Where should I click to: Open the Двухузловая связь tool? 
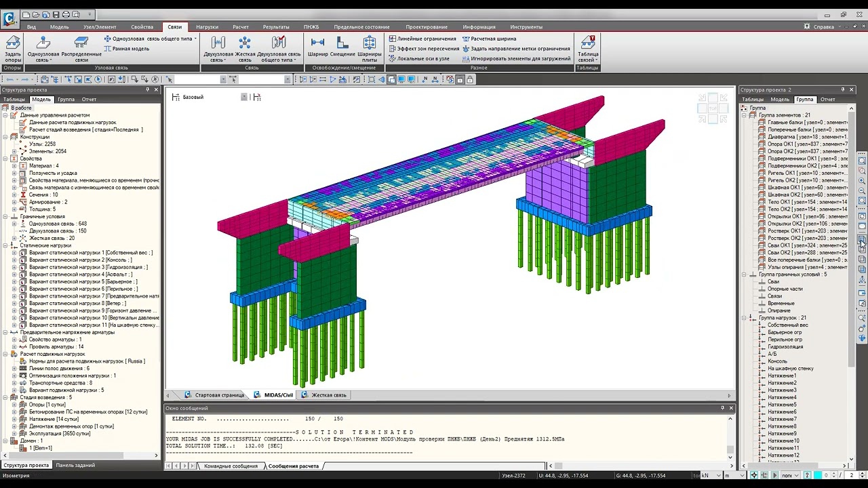[x=218, y=49]
